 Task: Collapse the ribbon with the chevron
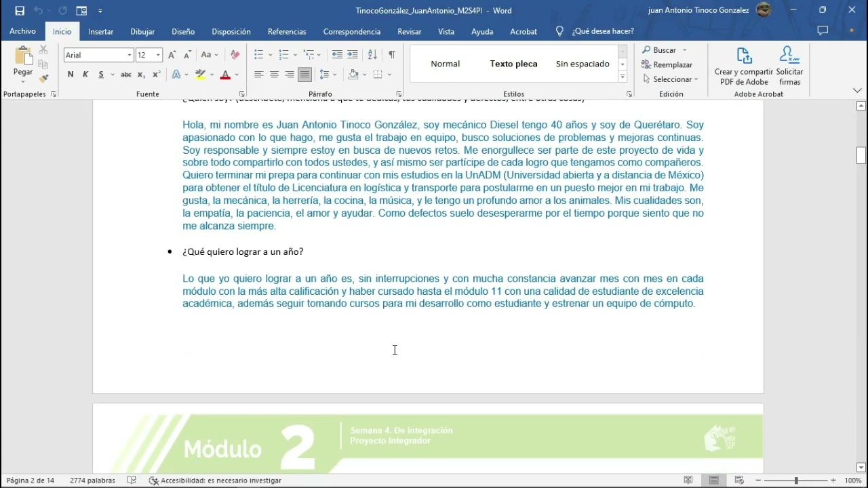pyautogui.click(x=857, y=90)
